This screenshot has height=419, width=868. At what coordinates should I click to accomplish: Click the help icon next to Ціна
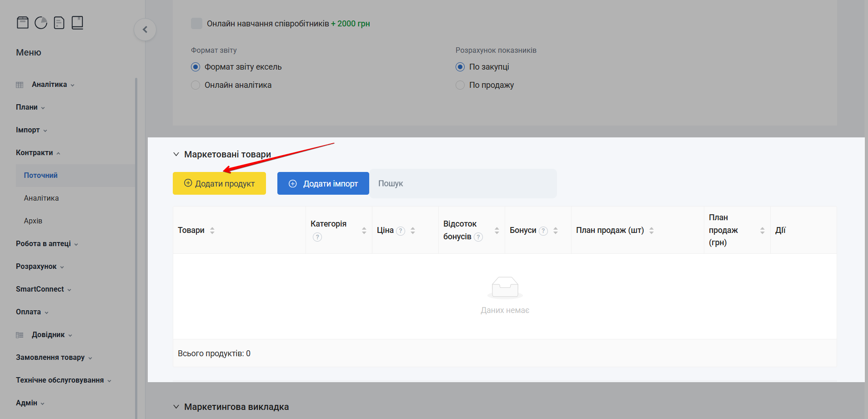tap(401, 231)
